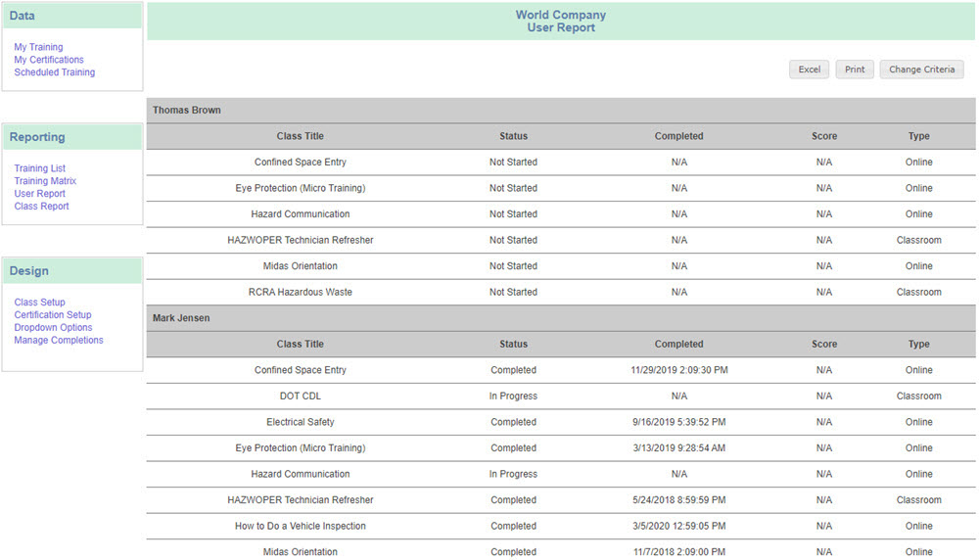
Task: Click the Excel export button
Action: (x=810, y=70)
